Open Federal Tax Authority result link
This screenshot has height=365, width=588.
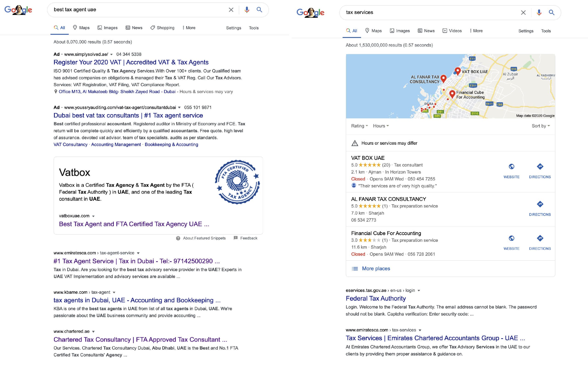tap(376, 298)
